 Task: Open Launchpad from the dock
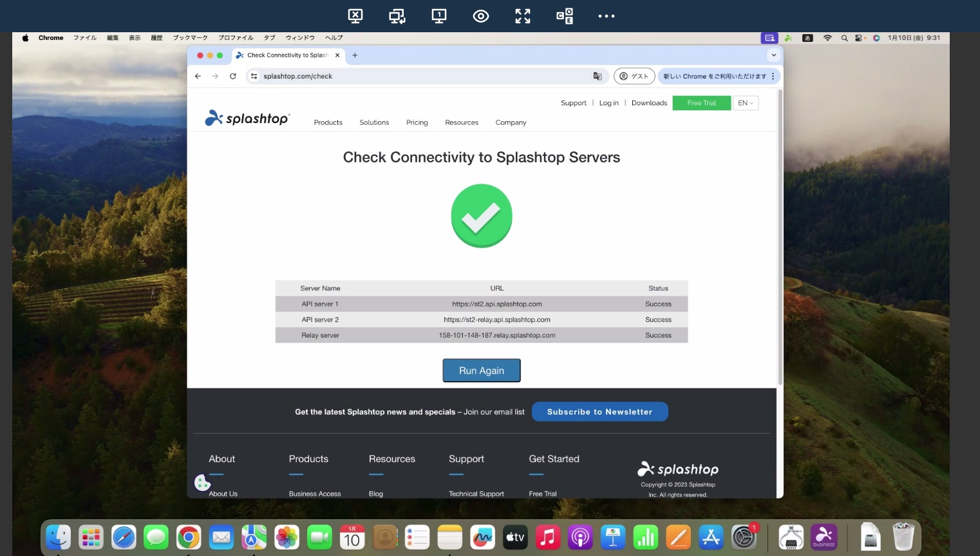(91, 537)
